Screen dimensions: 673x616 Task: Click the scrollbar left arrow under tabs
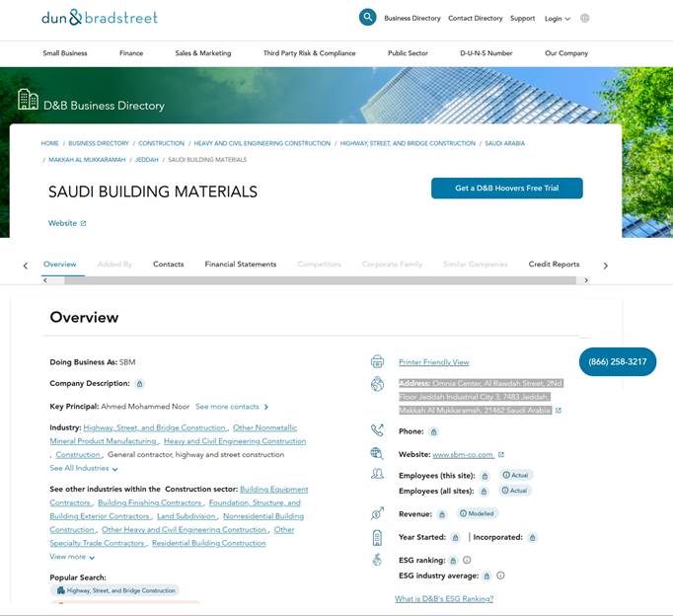click(x=45, y=280)
